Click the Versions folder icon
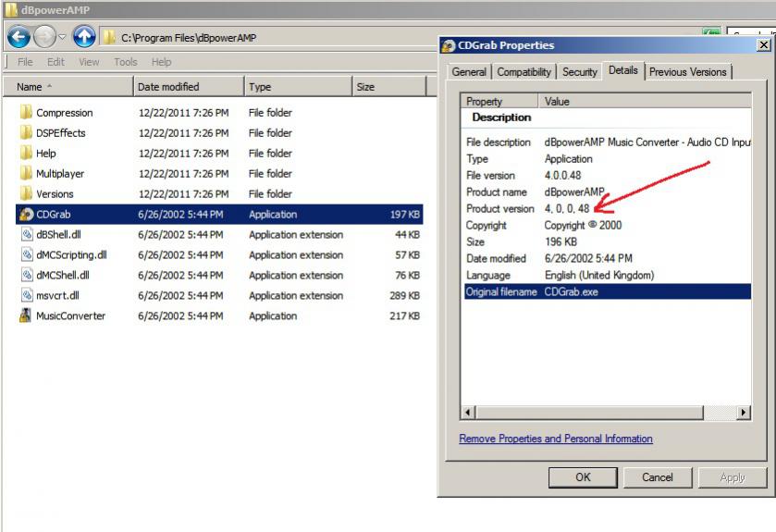The height and width of the screenshot is (532, 776). (27, 194)
